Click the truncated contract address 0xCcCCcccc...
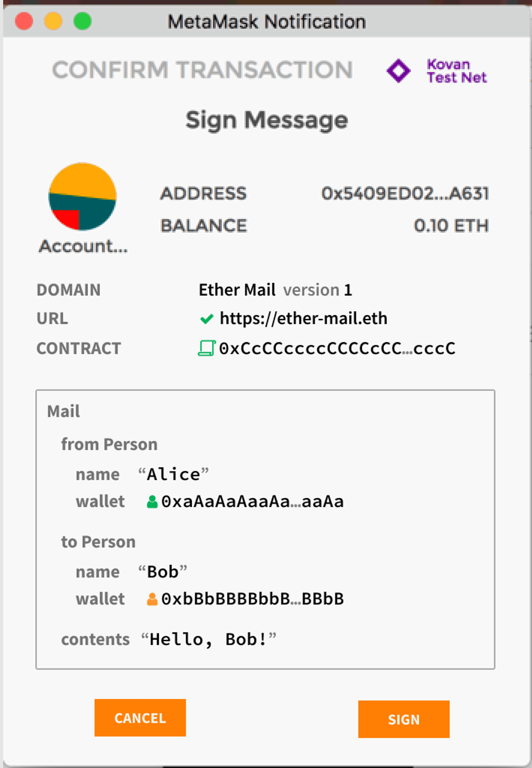The height and width of the screenshot is (768, 532). [x=337, y=348]
